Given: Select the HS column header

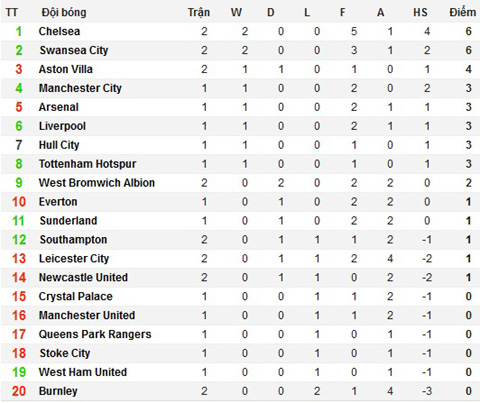Looking at the screenshot, I should coord(420,12).
